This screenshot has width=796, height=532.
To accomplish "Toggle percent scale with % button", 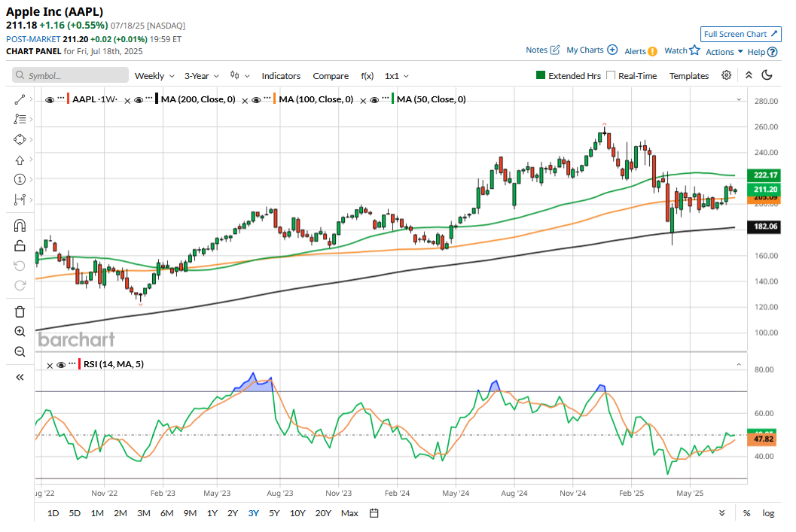I will pyautogui.click(x=747, y=513).
